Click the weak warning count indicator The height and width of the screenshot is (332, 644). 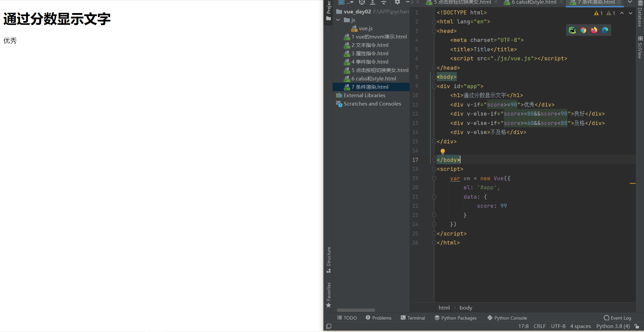tap(611, 13)
